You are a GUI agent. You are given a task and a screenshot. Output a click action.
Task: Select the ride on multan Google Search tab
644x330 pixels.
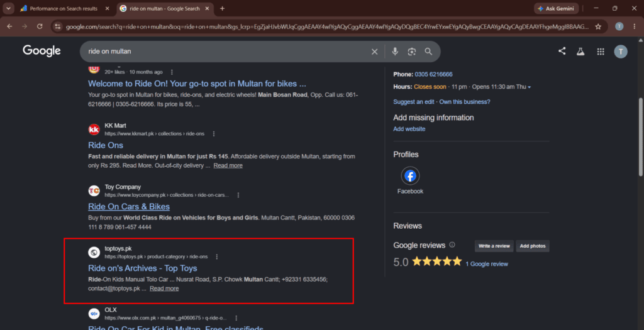[165, 8]
